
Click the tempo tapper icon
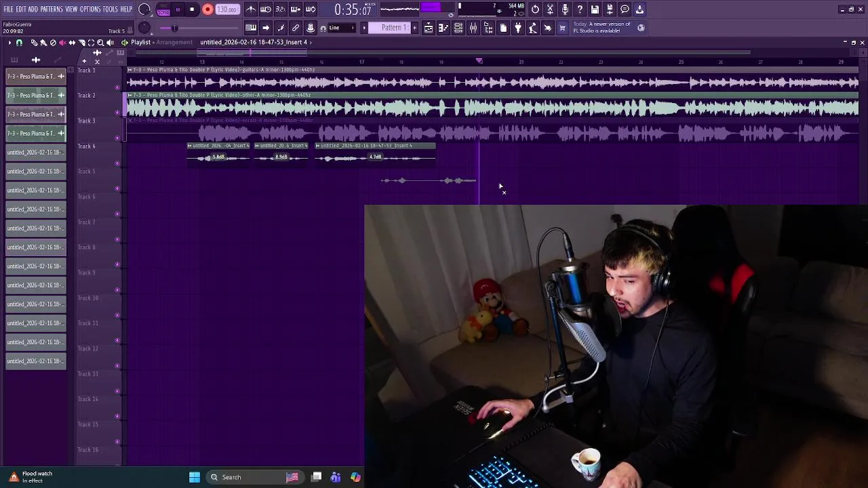pos(533,28)
